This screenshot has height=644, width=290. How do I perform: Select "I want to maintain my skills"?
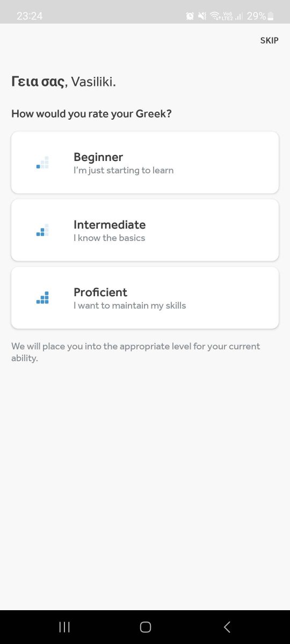(x=130, y=306)
